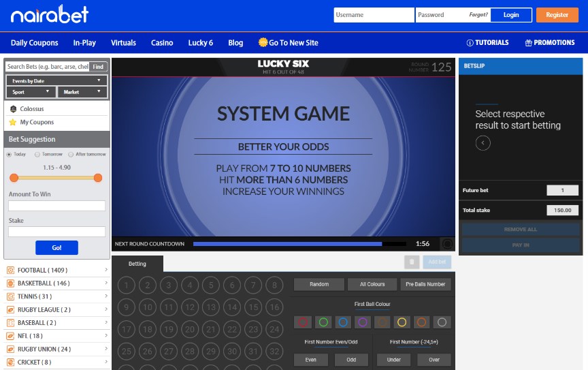This screenshot has height=370, width=588.
Task: Click the Rugby League sport icon
Action: (10, 309)
